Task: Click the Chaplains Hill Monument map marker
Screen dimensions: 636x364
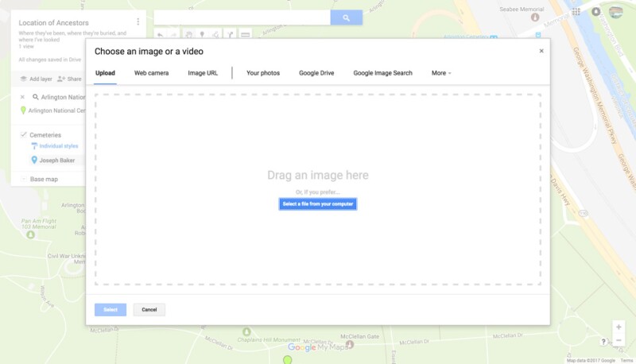Action: point(246,331)
